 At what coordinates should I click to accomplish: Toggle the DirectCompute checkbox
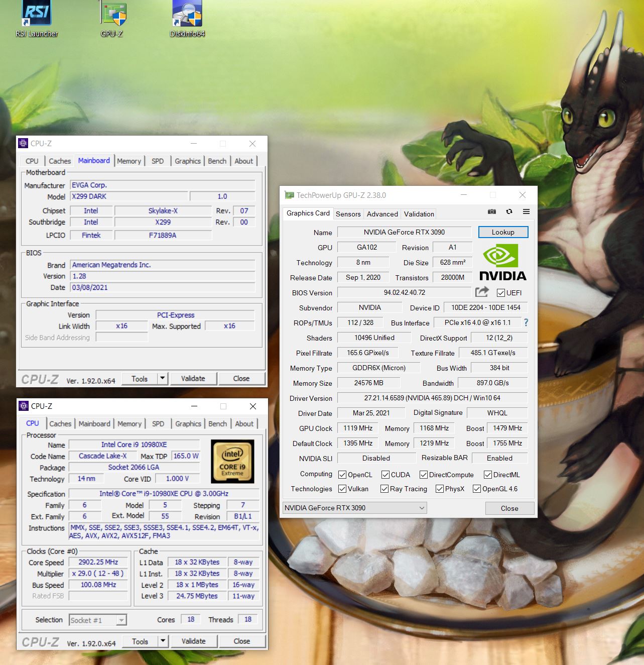tap(424, 475)
